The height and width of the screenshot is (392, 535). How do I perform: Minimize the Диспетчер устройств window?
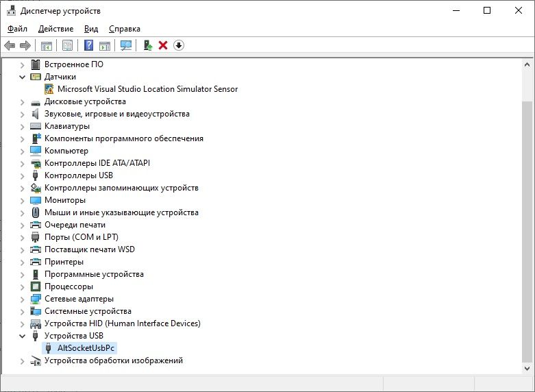[x=456, y=10]
